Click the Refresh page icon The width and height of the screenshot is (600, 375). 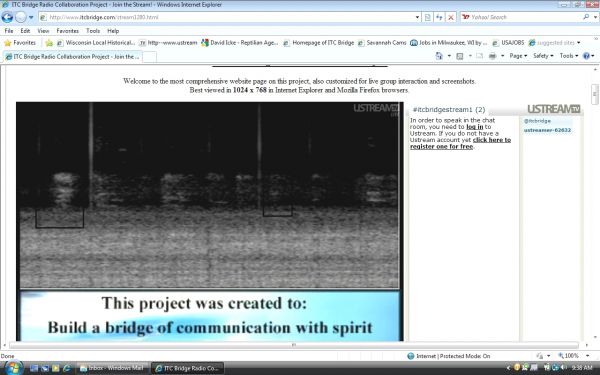(439, 17)
